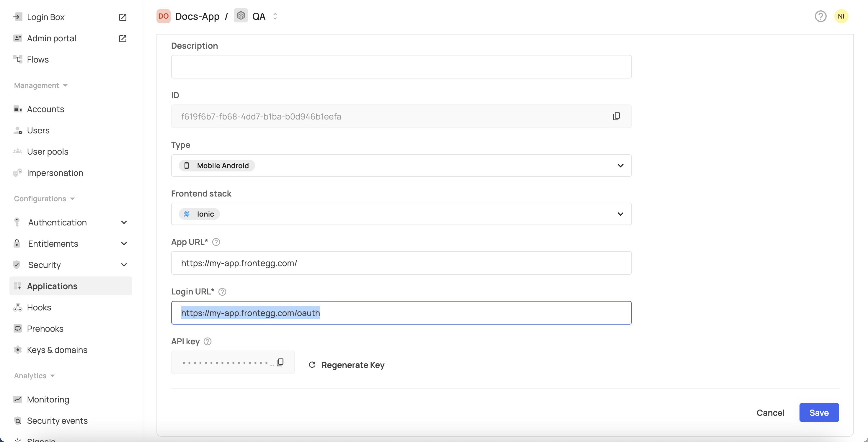The image size is (868, 442).
Task: Expand the Authentication sidebar section
Action: tap(124, 222)
